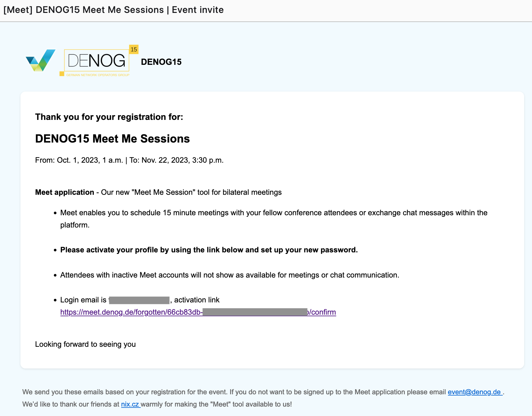This screenshot has width=532, height=416.
Task: Open the nix.cz link in footer
Action: [x=131, y=404]
